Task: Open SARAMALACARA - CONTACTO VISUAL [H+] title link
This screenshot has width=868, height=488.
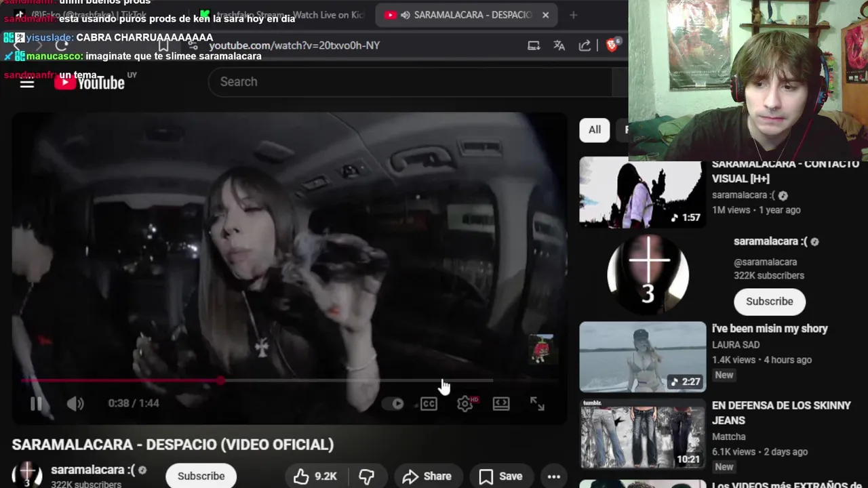Action: [785, 171]
